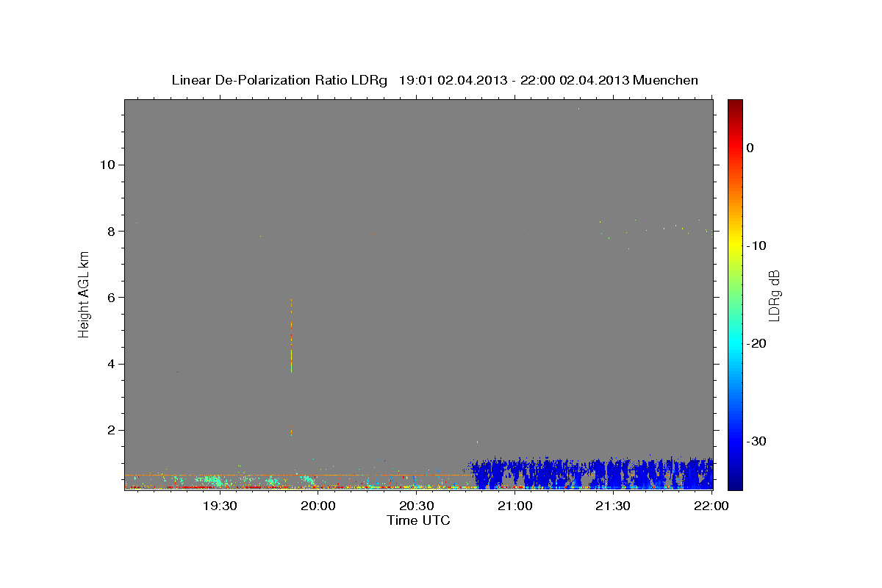This screenshot has height=588, width=882.
Task: Click the 19:30 time tick label
Action: pos(219,506)
